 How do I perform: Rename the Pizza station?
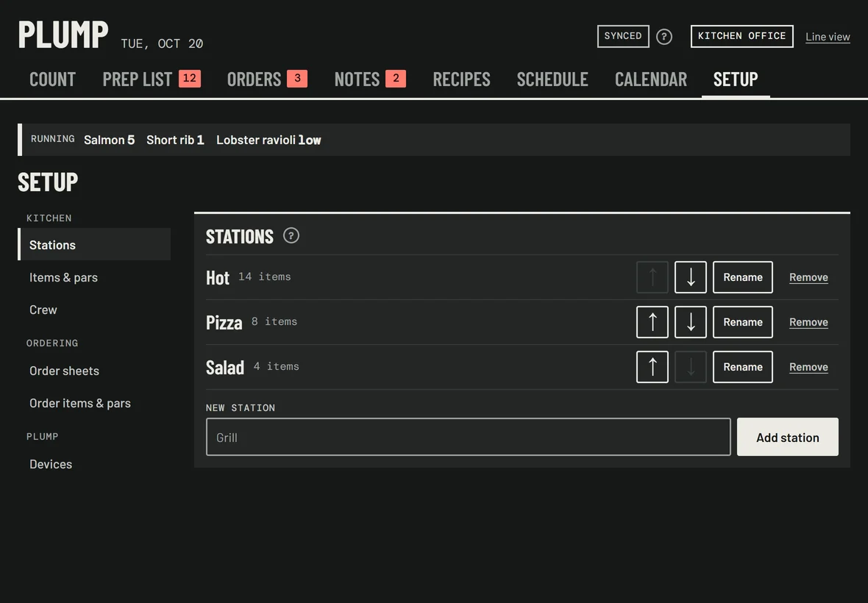pos(743,322)
